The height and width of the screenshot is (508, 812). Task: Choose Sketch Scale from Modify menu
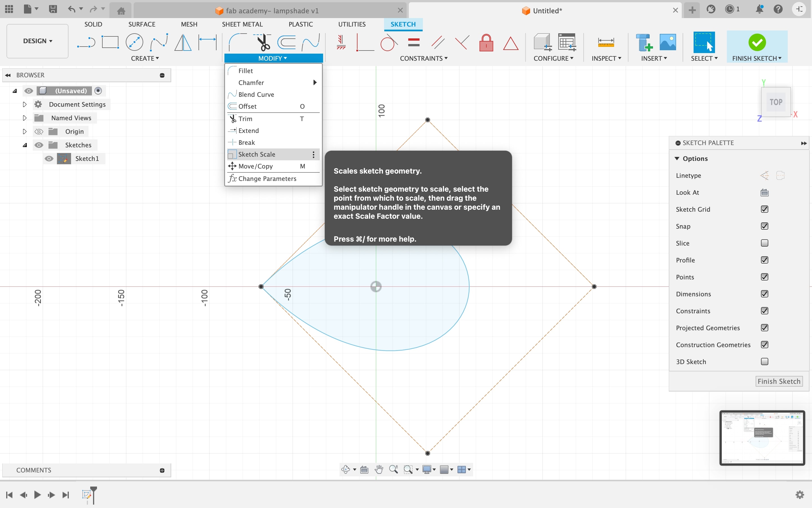[273, 154]
